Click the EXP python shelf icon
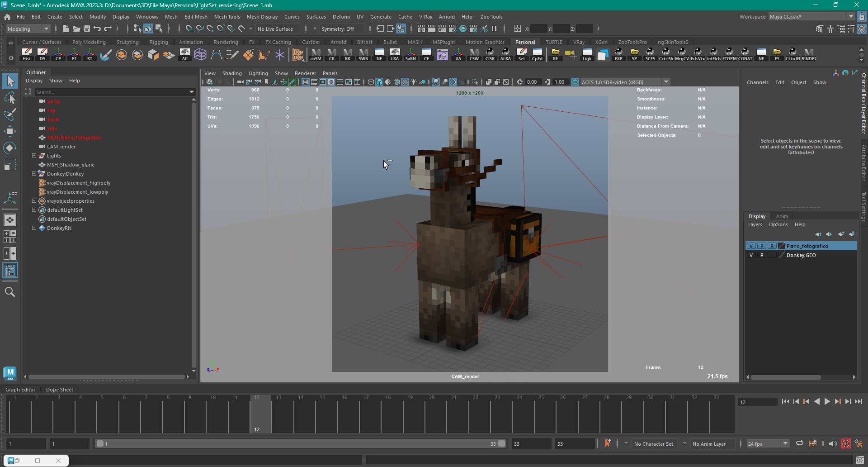 point(618,54)
